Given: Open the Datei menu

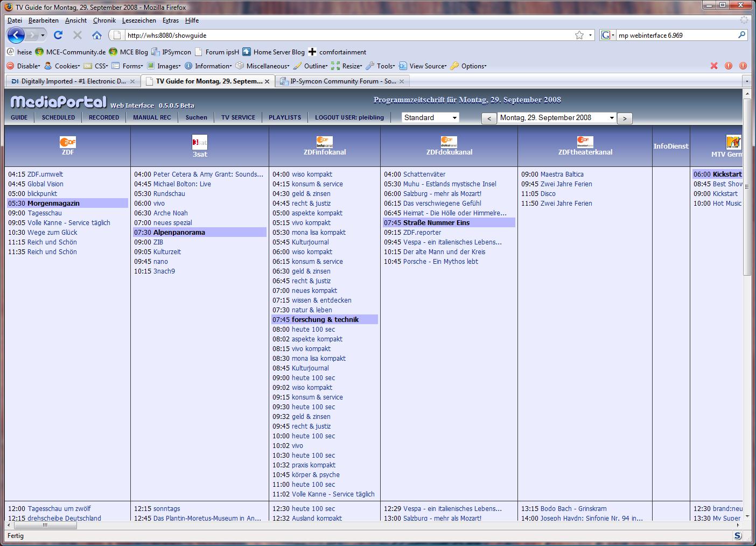Looking at the screenshot, I should click(x=15, y=20).
